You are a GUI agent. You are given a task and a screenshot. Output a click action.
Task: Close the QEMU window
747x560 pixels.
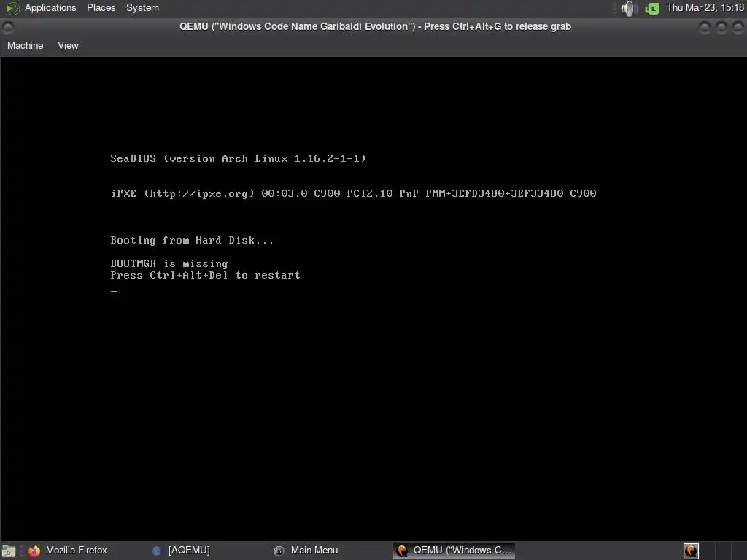(738, 28)
